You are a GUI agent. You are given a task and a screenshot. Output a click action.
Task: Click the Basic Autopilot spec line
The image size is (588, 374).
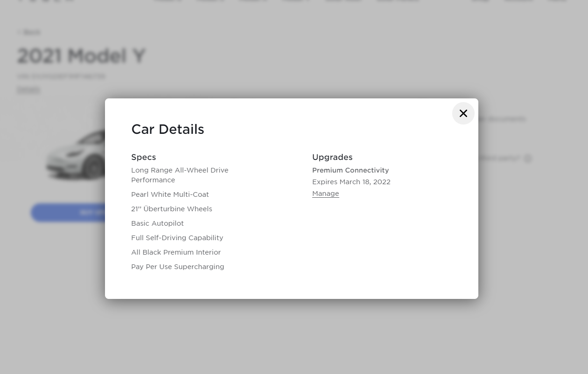coord(157,223)
